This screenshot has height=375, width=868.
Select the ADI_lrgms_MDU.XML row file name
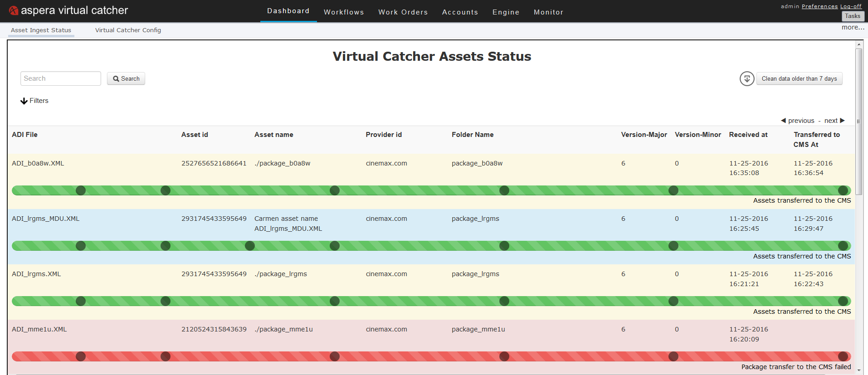coord(45,219)
